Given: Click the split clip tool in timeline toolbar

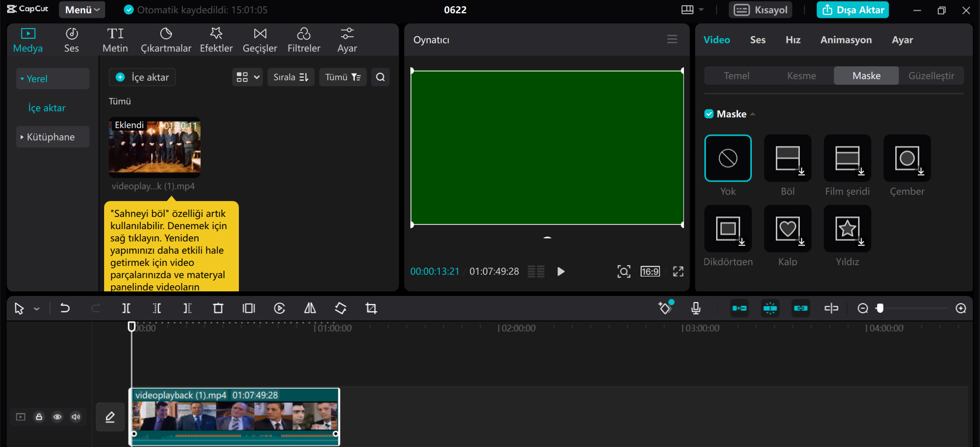Looking at the screenshot, I should click(126, 308).
